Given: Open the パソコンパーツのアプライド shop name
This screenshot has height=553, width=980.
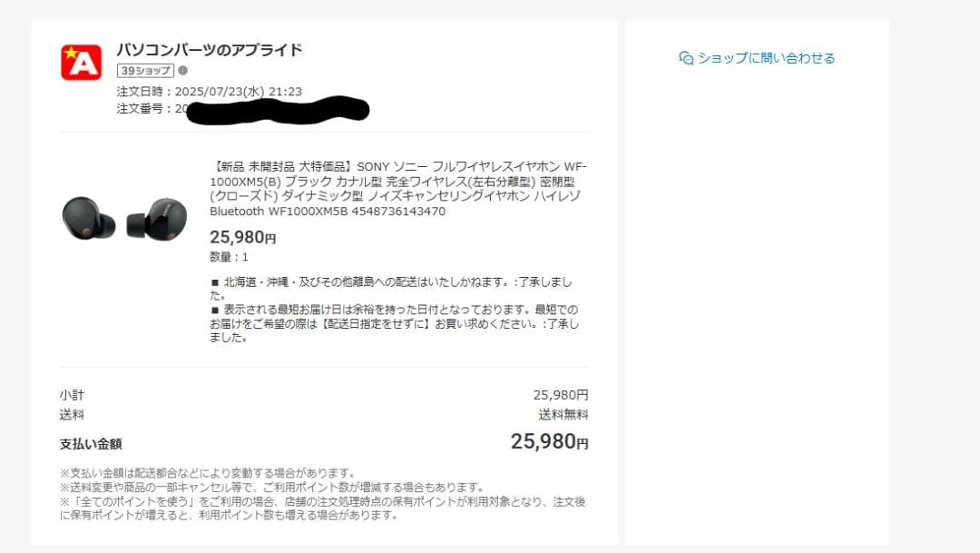Looking at the screenshot, I should click(x=210, y=50).
